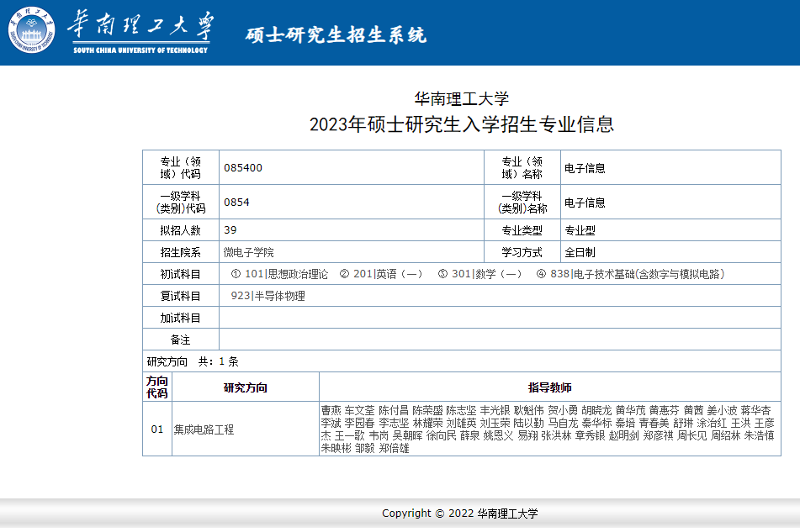Screen dimensions: 800x532
Task: Click the round university emblem logo
Action: [x=32, y=30]
